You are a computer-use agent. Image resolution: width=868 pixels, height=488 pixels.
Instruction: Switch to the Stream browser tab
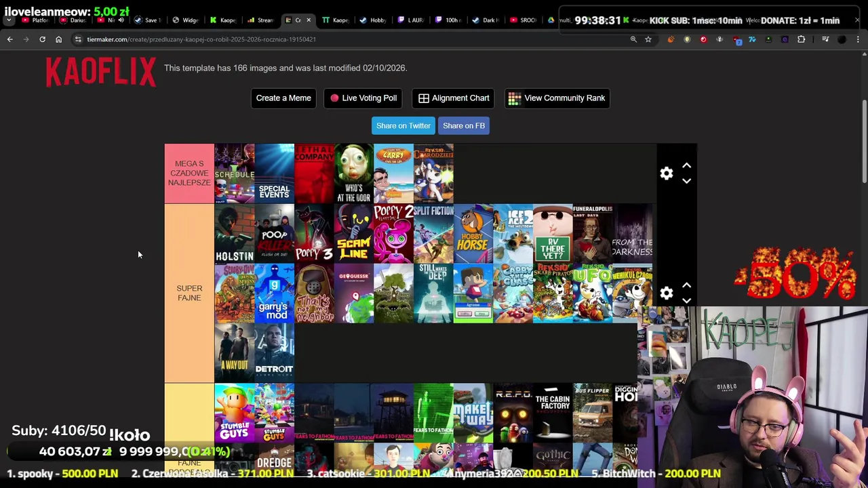(x=260, y=20)
